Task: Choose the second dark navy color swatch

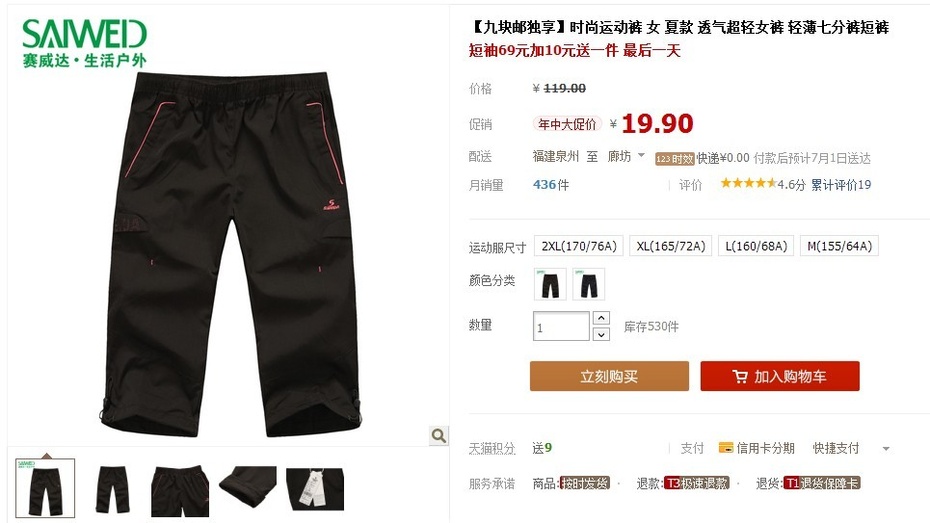Action: point(589,284)
